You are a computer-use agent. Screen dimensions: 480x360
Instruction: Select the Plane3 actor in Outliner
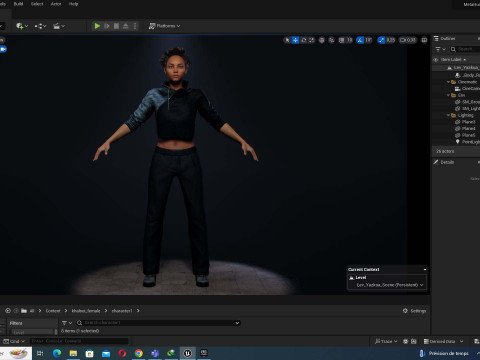tap(465, 122)
